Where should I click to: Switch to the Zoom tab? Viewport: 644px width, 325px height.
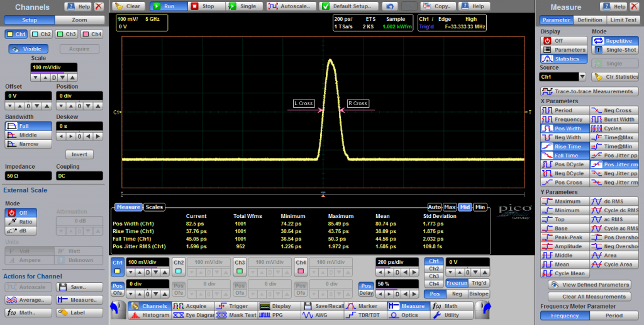point(79,20)
